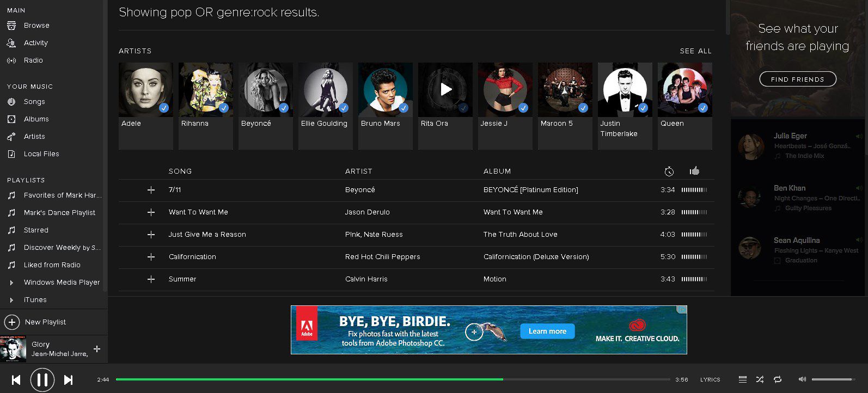The width and height of the screenshot is (868, 393).
Task: Add Just Give Me a Reason plus
Action: [x=151, y=235]
